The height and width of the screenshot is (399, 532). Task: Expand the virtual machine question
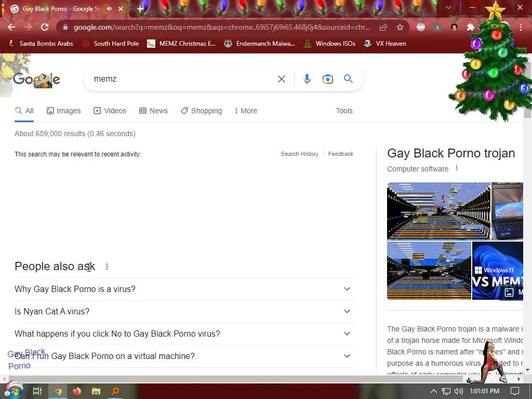184,356
